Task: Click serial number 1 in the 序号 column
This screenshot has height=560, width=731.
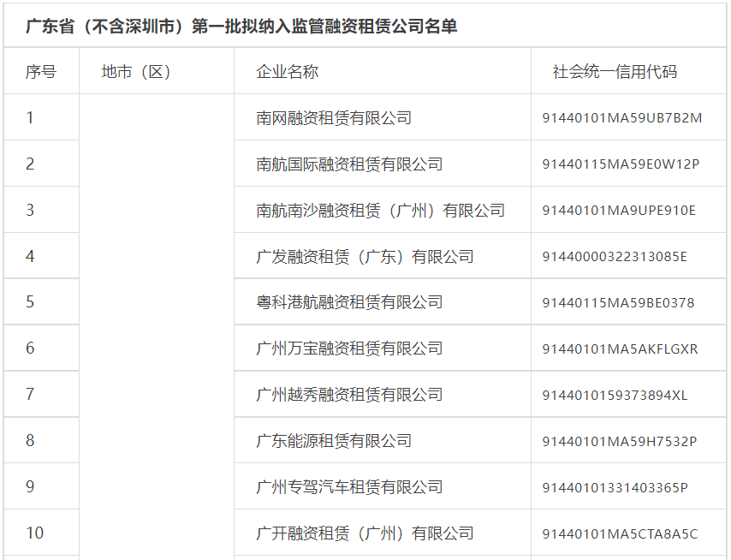Action: tap(30, 117)
